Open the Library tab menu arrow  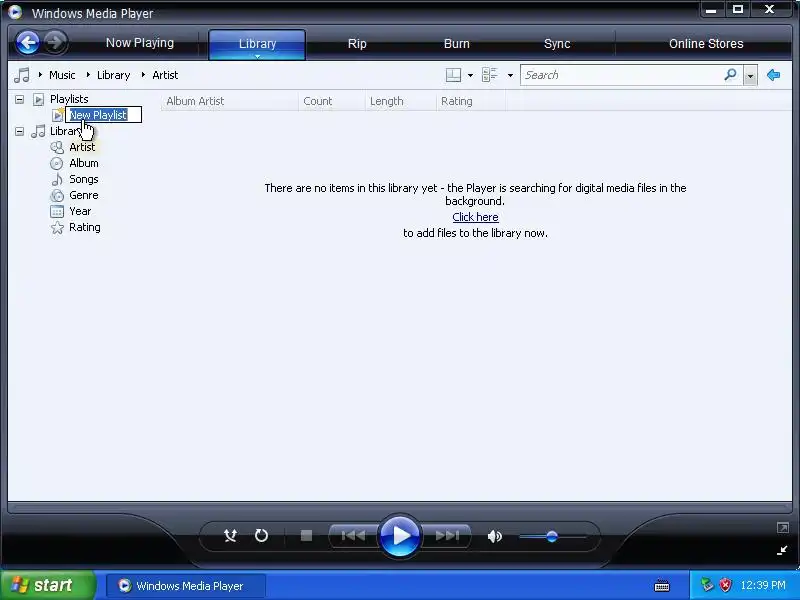(257, 56)
